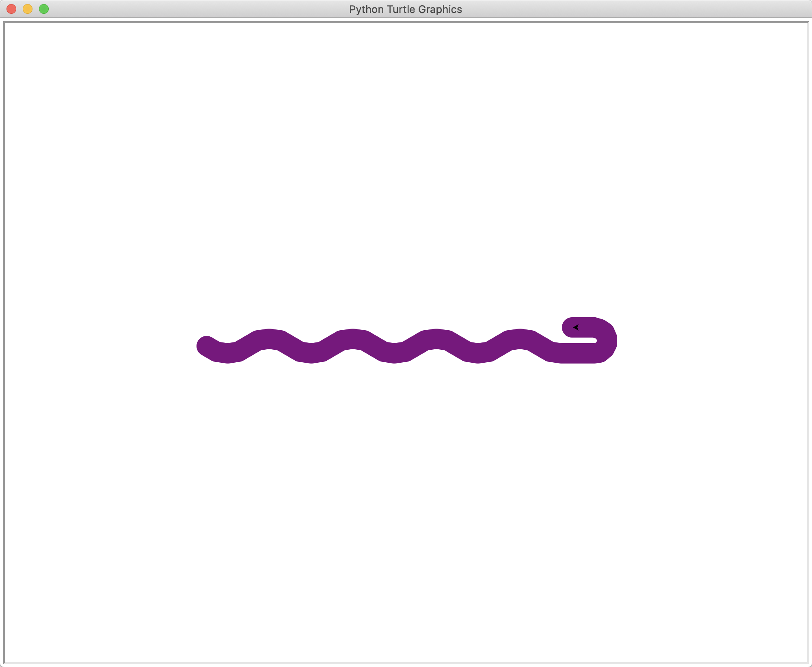This screenshot has width=812, height=667.
Task: Click the leftmost crest of purple wave
Action: coord(269,338)
